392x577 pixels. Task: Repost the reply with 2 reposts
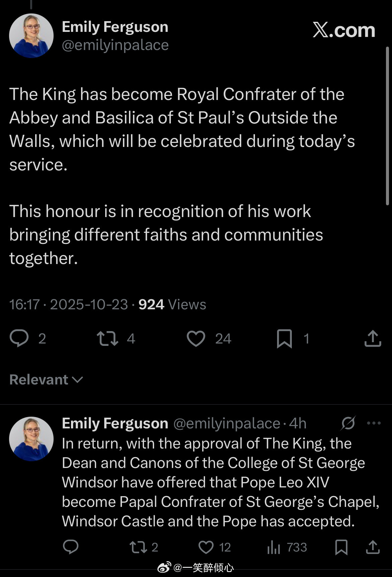coord(138,547)
